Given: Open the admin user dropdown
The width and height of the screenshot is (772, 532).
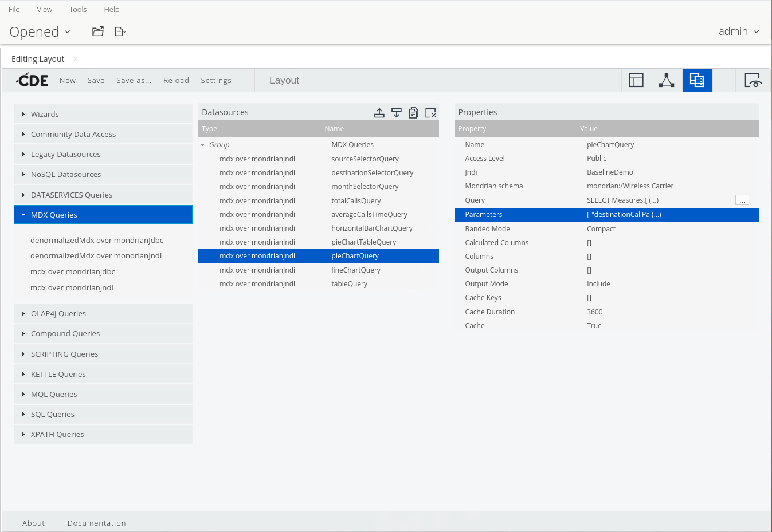Looking at the screenshot, I should coord(739,31).
